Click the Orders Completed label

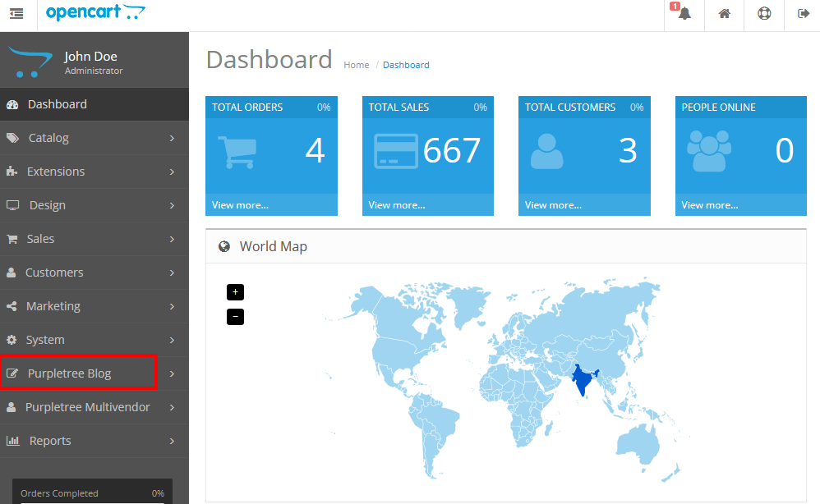coord(59,493)
